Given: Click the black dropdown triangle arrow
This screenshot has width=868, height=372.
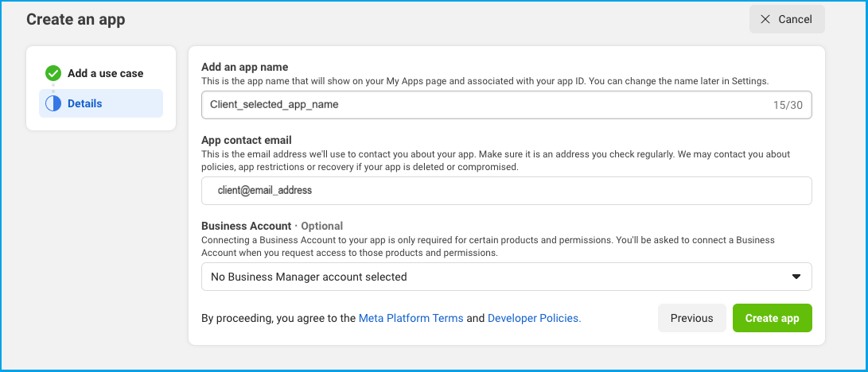Looking at the screenshot, I should (x=796, y=277).
